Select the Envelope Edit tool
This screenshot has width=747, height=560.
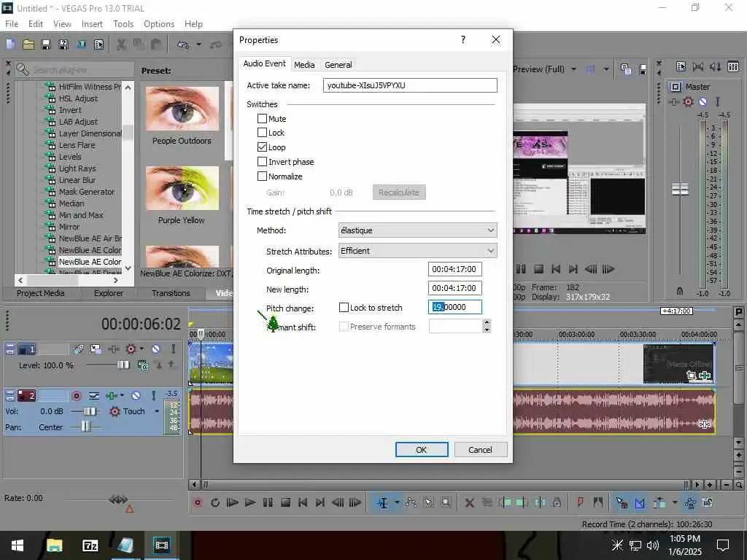411,502
